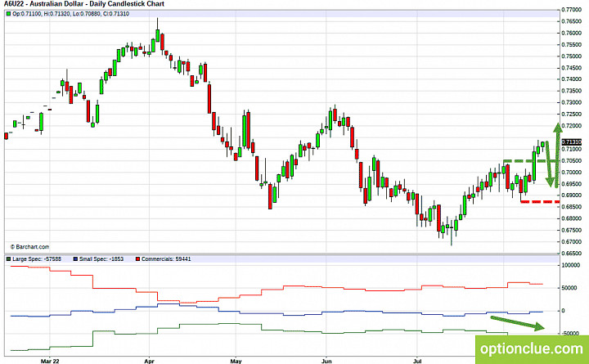Screen dimensions: 589x364
Task: Click the 0.67000 price axis label
Action: pos(572,241)
